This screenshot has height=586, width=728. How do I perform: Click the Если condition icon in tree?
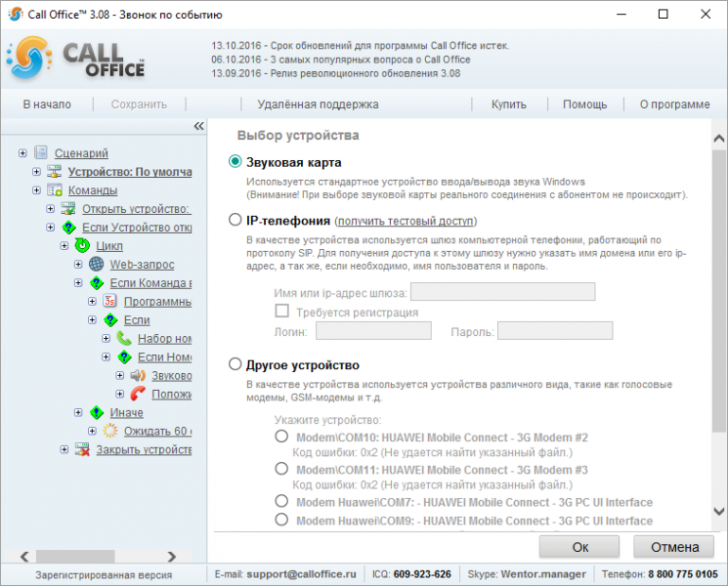tap(110, 319)
